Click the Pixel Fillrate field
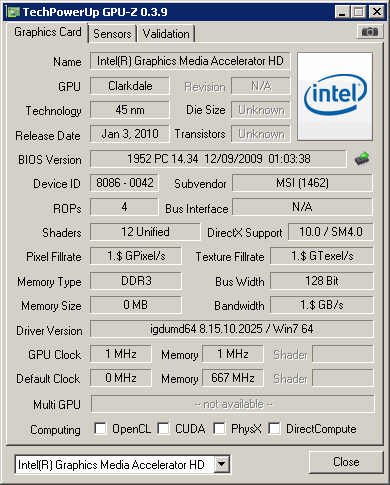This screenshot has width=390, height=485. coord(136,256)
